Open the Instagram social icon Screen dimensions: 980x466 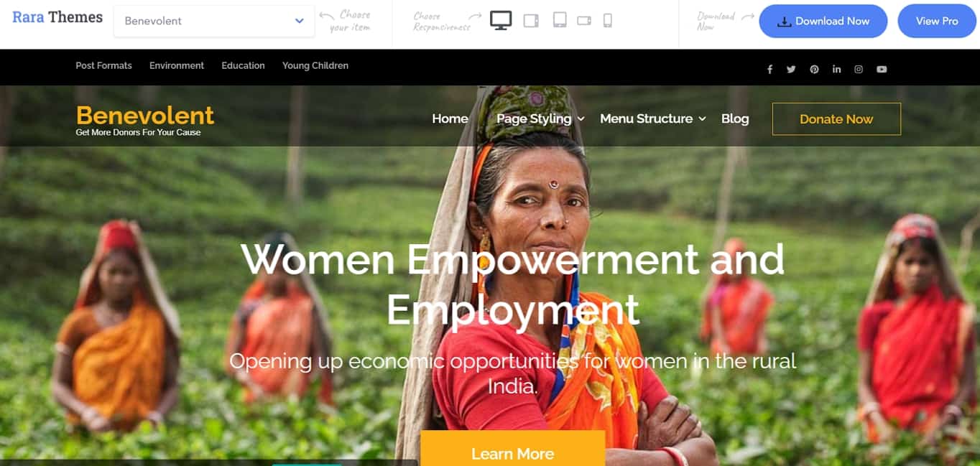pyautogui.click(x=859, y=69)
